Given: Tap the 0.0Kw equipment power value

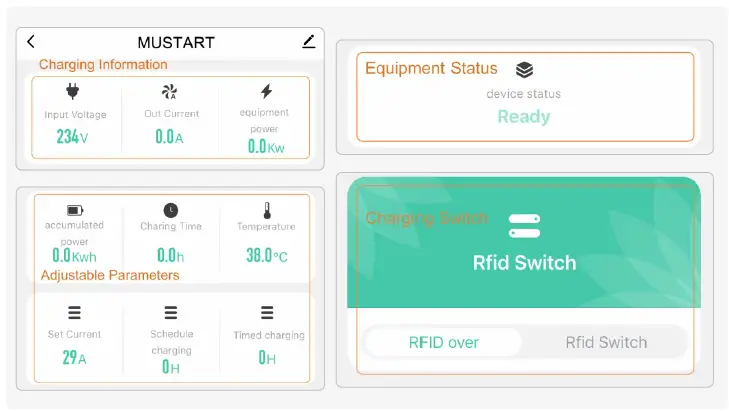Looking at the screenshot, I should [266, 147].
